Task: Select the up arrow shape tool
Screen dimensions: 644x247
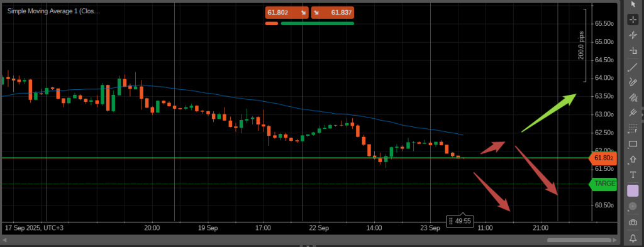Action: coord(633,160)
